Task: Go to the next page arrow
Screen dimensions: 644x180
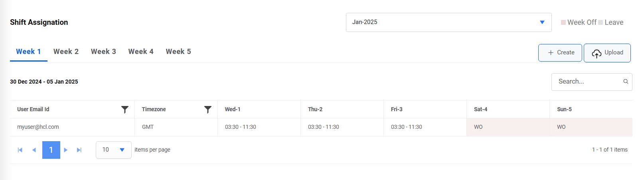Action: point(66,150)
